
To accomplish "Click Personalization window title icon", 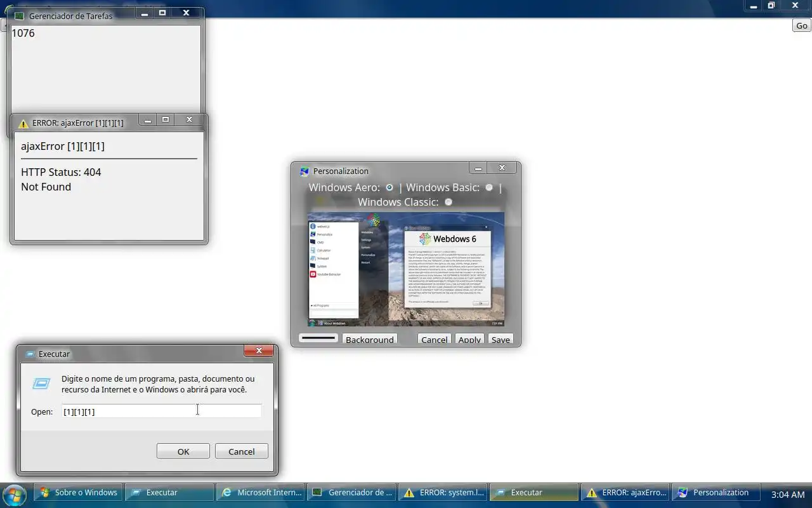I will [x=304, y=171].
